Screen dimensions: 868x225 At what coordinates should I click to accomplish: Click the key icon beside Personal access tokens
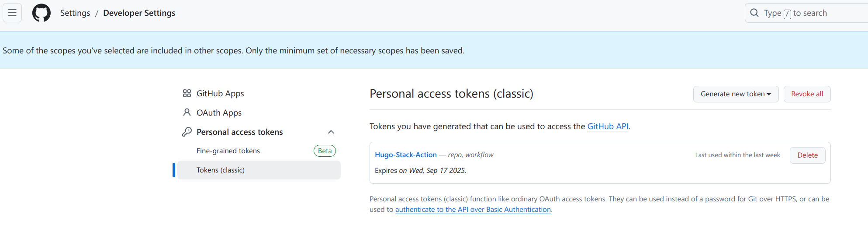click(187, 132)
